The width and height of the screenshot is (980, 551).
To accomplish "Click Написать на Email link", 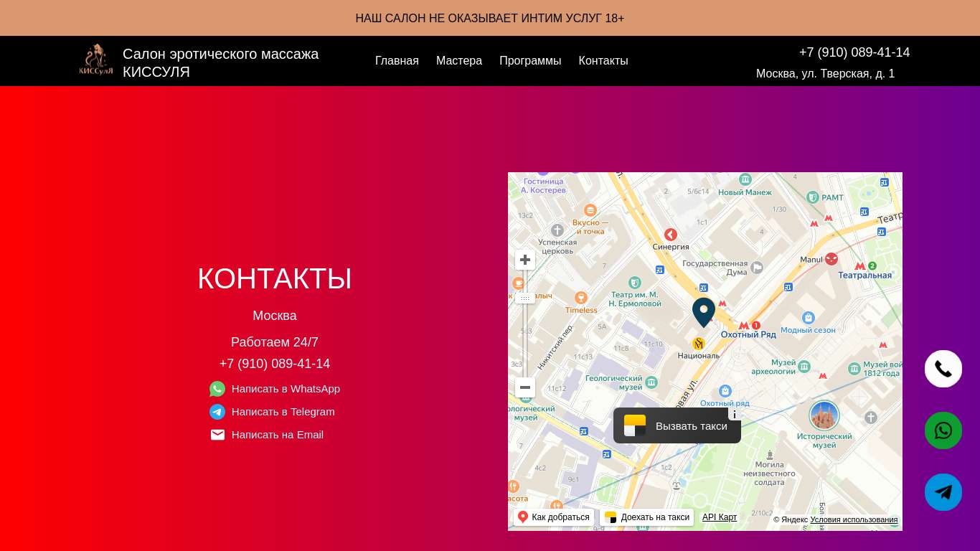I will 277,435.
